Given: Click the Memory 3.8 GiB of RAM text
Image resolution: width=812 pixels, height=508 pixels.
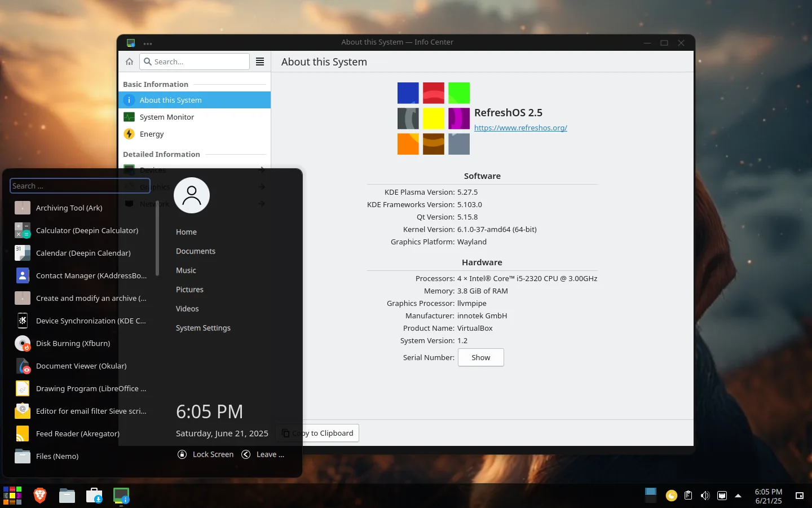Looking at the screenshot, I should 483,291.
